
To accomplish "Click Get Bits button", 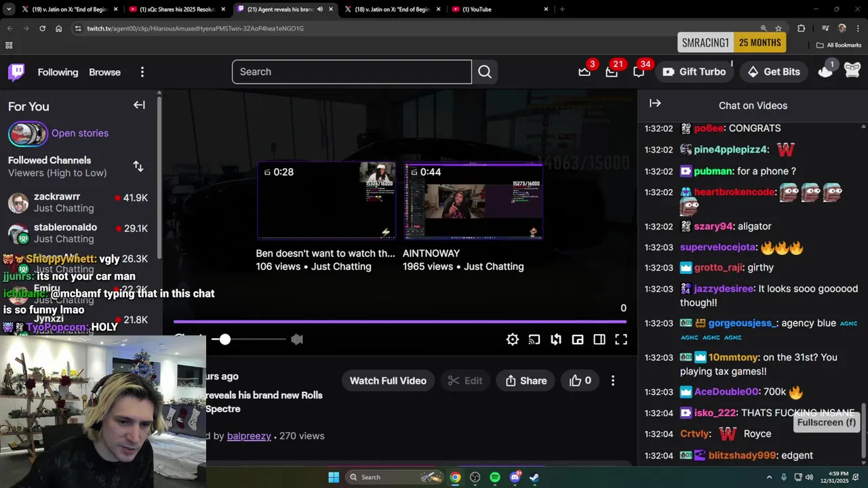I will pos(773,72).
